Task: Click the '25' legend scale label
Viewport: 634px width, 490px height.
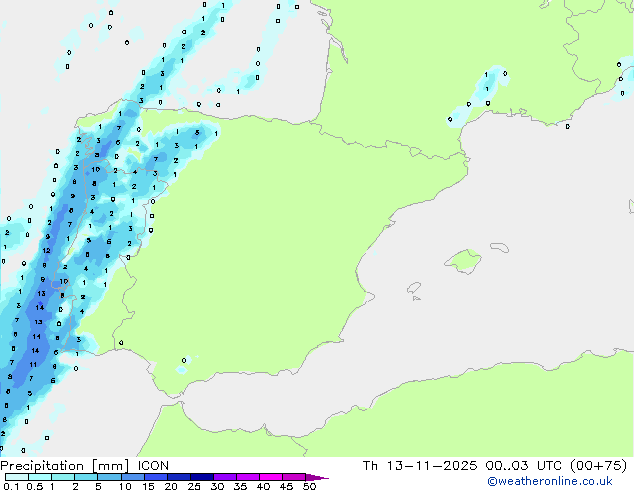Action: 194,486
